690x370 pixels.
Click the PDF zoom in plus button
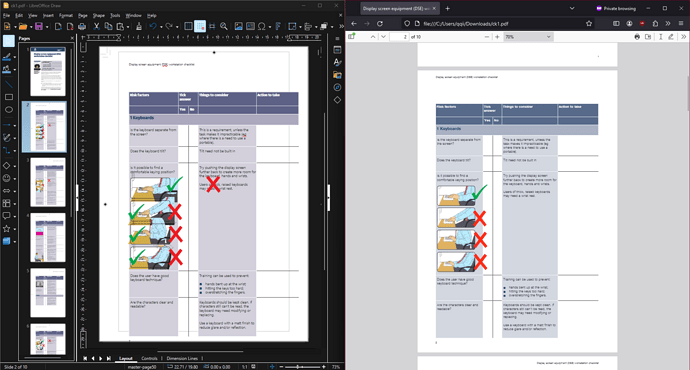(x=497, y=37)
